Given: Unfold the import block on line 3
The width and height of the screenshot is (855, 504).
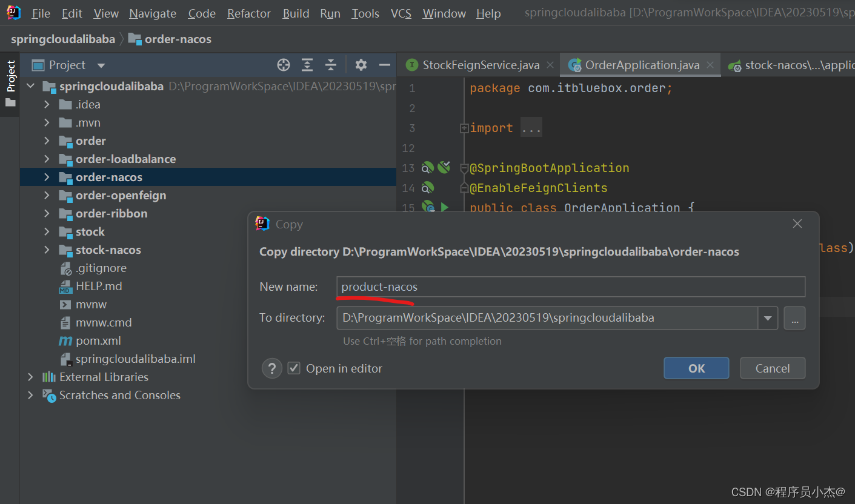Looking at the screenshot, I should (x=464, y=128).
